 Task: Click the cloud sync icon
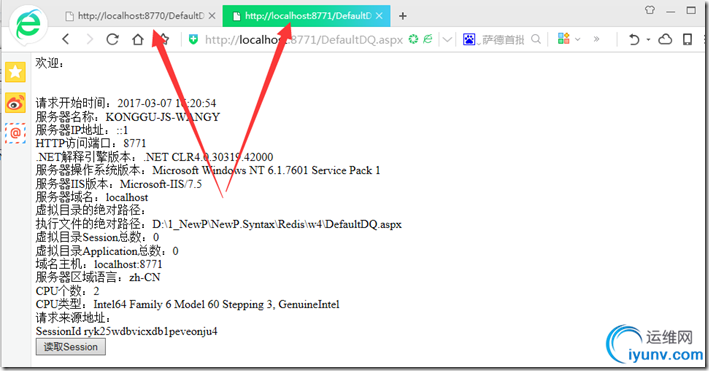665,39
